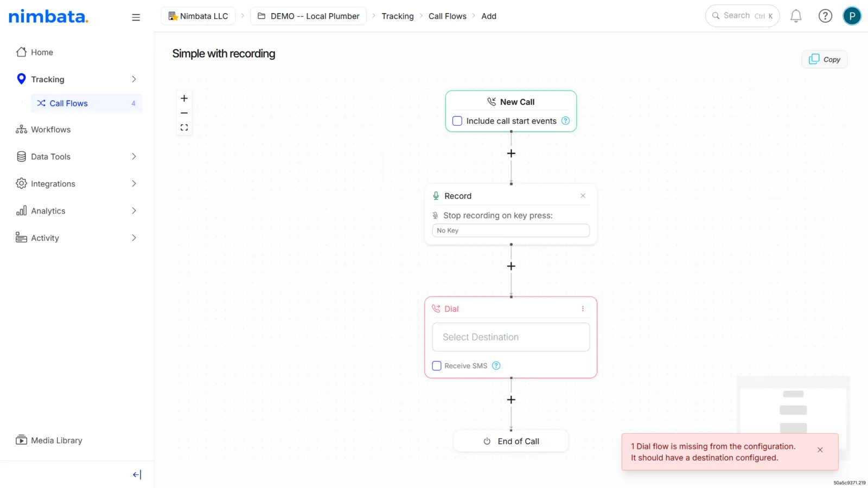Screen dimensions: 868x488
Task: Remove the Record step
Action: coord(583,196)
